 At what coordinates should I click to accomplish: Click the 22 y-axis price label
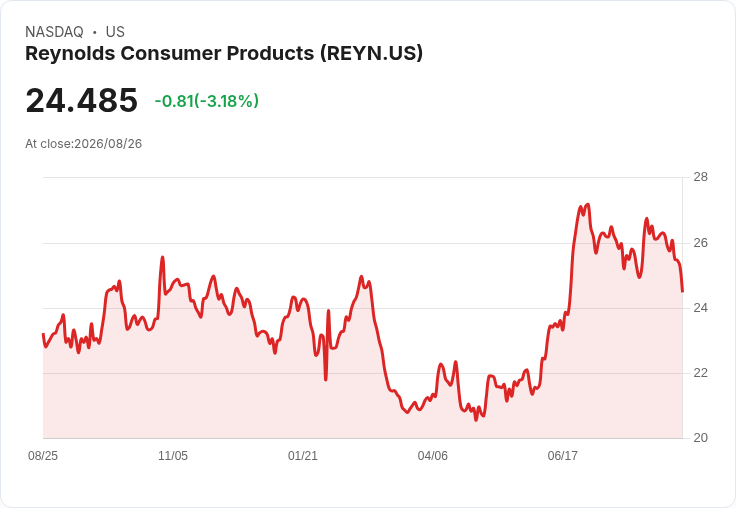pos(700,373)
